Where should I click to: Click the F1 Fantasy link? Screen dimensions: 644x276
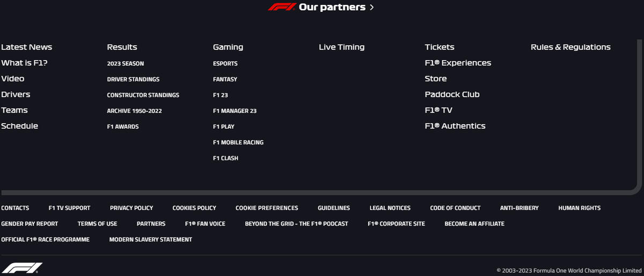pyautogui.click(x=224, y=79)
